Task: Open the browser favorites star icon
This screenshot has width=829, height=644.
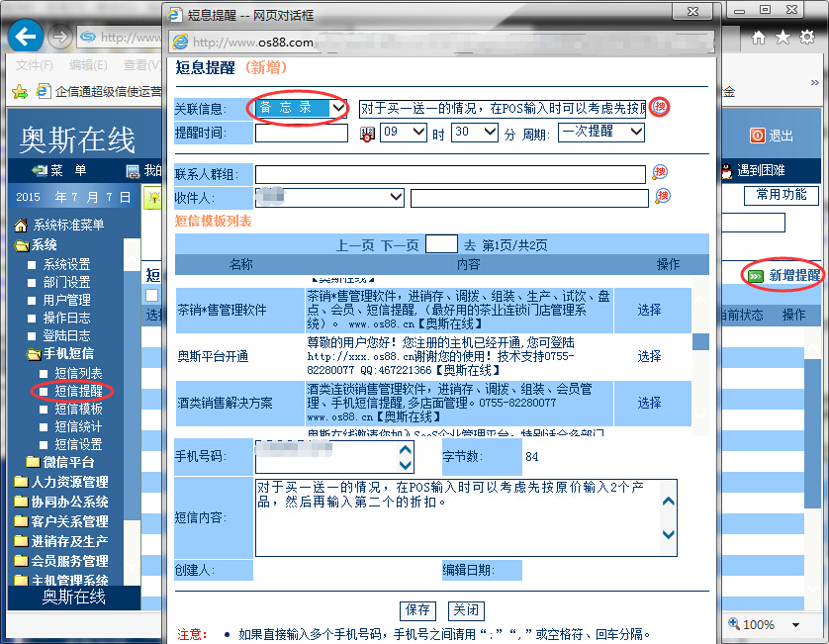Action: pos(783,37)
